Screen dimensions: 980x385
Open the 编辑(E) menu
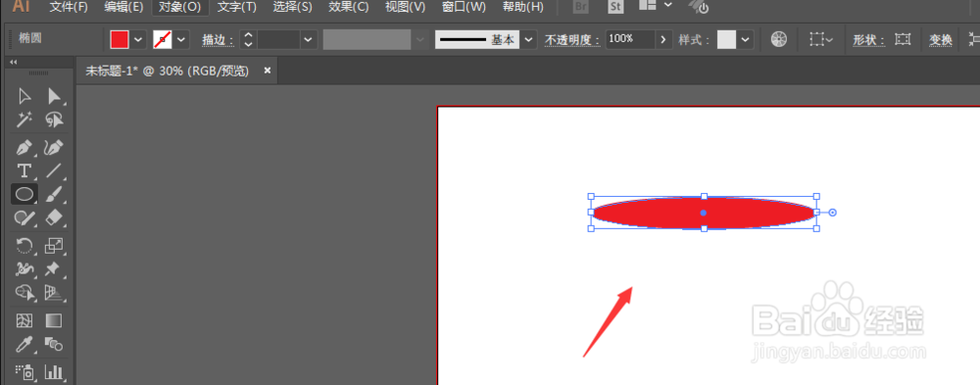pos(123,7)
